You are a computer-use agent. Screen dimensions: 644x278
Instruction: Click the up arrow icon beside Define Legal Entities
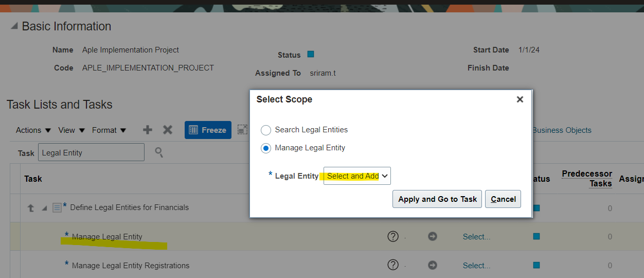[x=31, y=208]
